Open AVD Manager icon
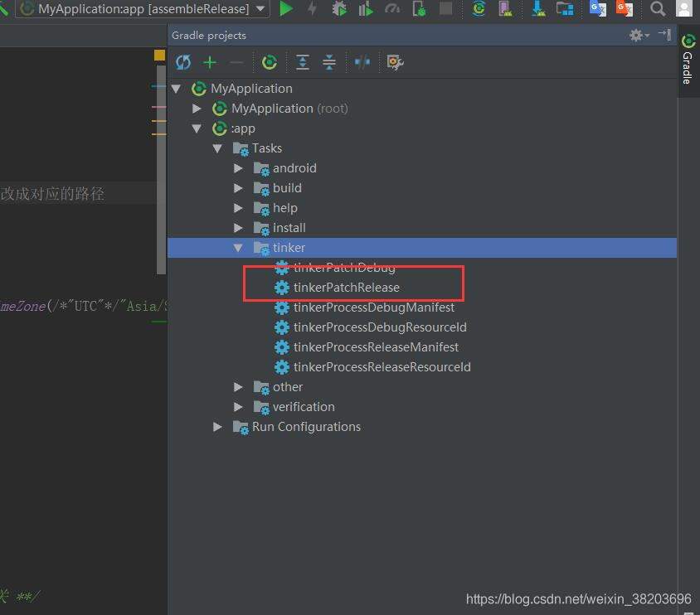This screenshot has width=700, height=615. [505, 8]
